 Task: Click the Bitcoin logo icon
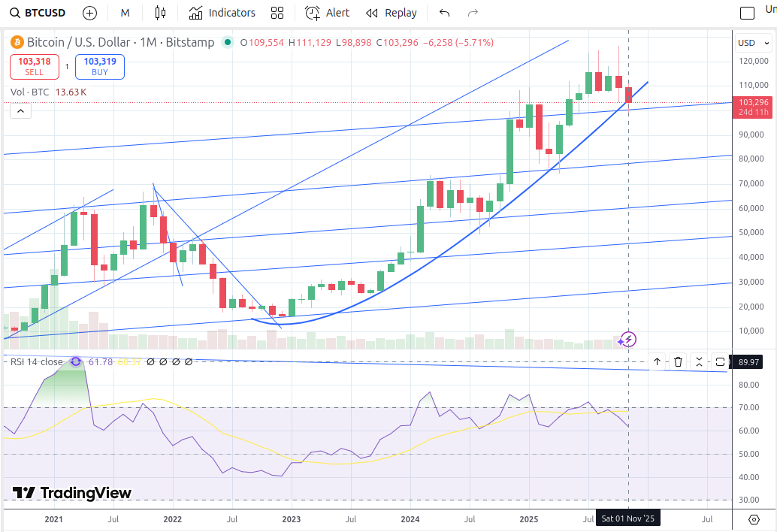(17, 43)
